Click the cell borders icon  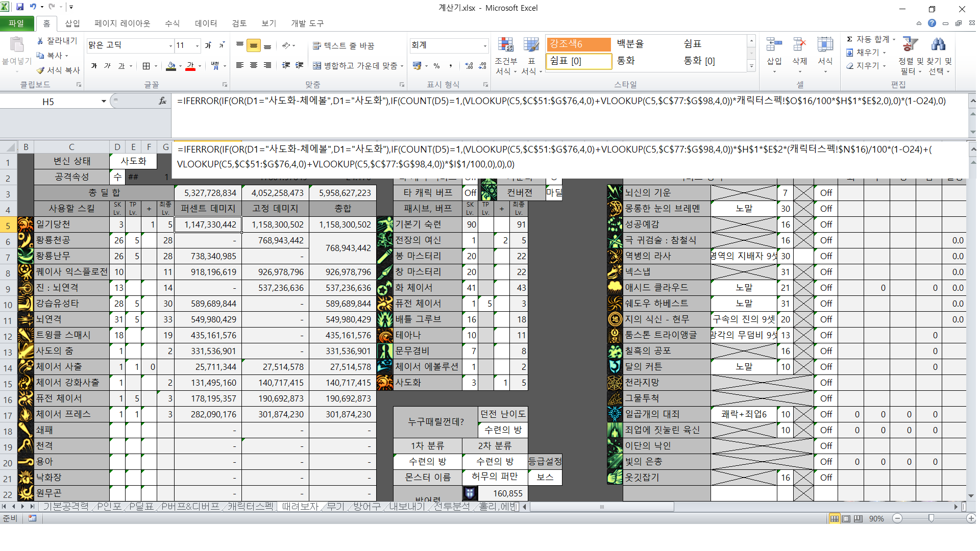click(146, 66)
